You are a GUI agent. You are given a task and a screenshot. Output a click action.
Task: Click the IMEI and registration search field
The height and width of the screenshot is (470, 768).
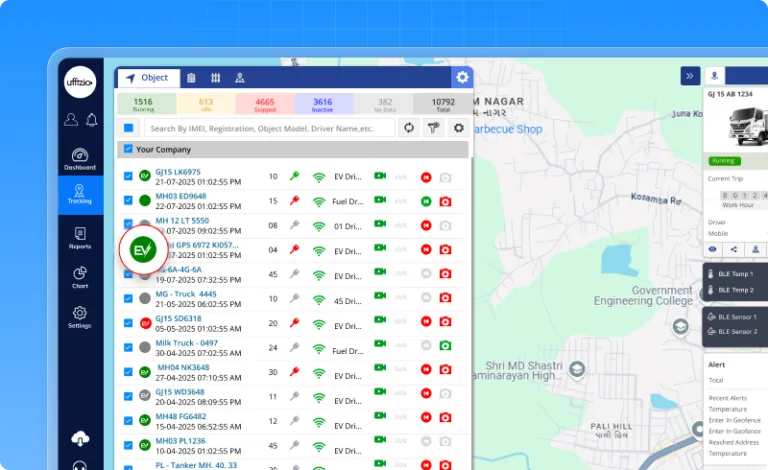tap(270, 128)
